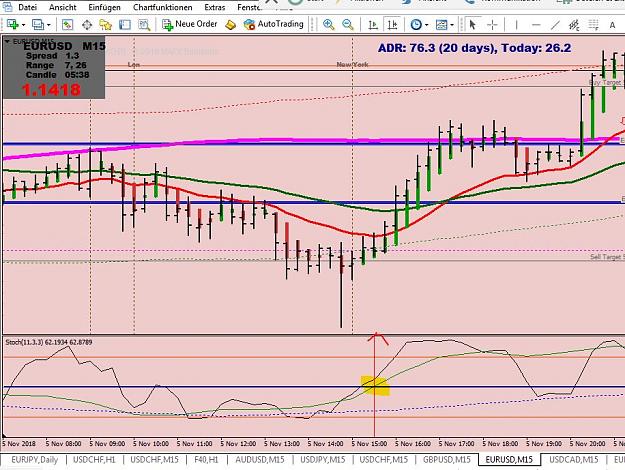Toggle the Terminal window icon
The height and width of the screenshot is (470, 625).
(125, 25)
